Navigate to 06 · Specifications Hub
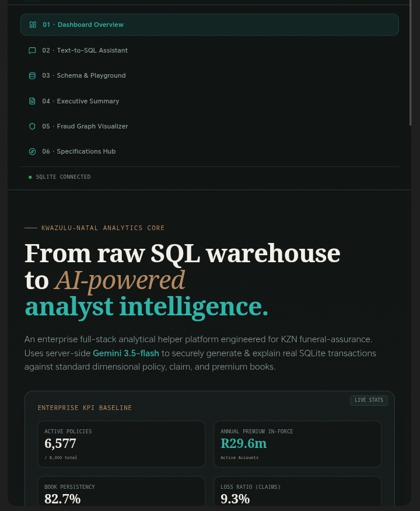 click(209, 151)
